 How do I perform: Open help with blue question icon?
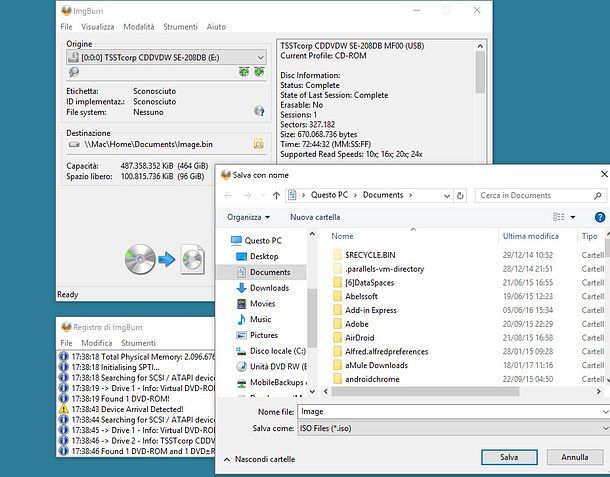tap(600, 217)
